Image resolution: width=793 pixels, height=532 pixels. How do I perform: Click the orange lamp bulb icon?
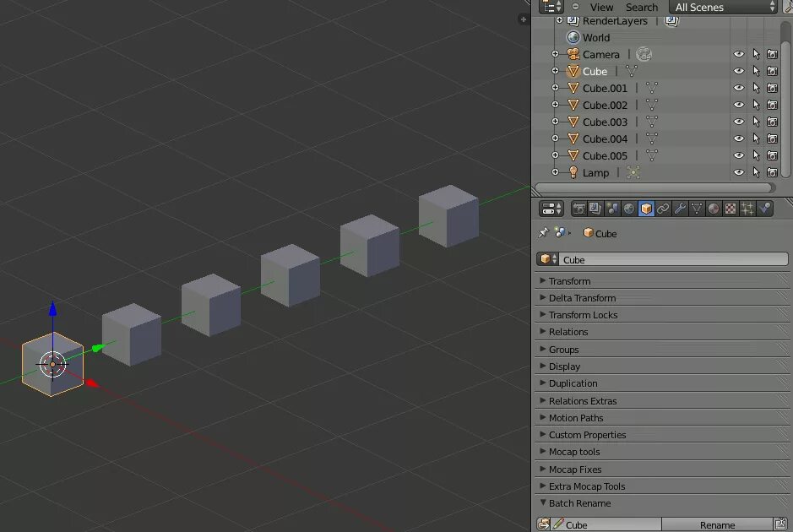click(573, 172)
